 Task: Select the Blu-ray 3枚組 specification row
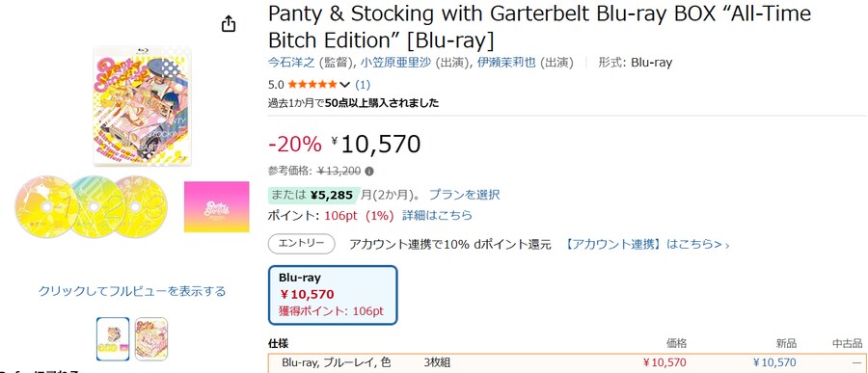567,362
